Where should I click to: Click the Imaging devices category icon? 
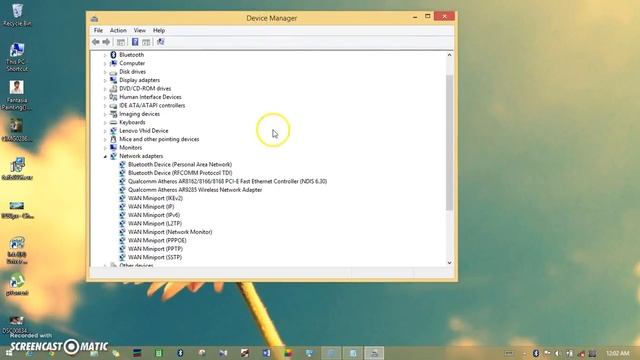(113, 114)
